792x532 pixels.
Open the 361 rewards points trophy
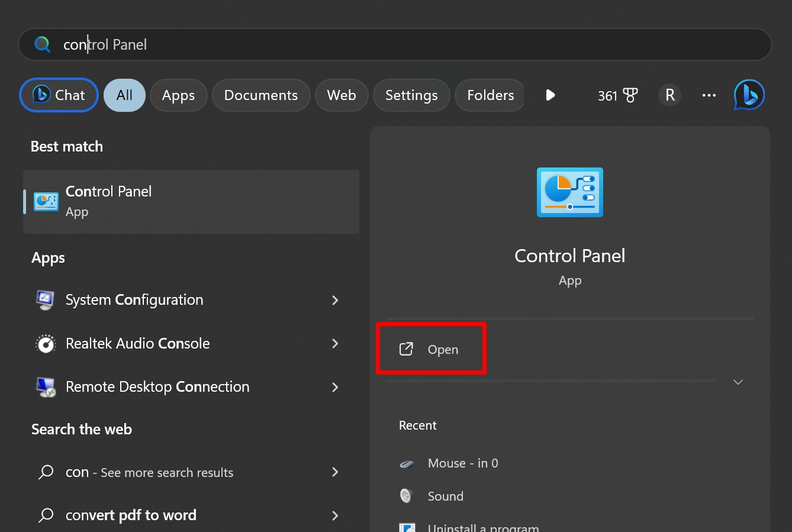617,95
